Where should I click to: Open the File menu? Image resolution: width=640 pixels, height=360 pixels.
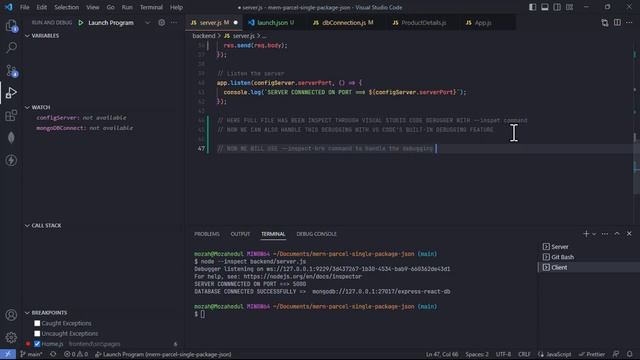tap(24, 7)
